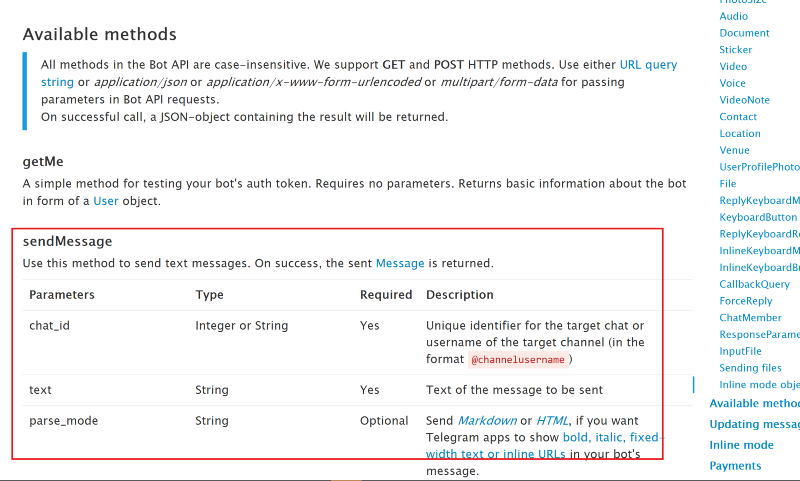The height and width of the screenshot is (481, 800).
Task: Go to Audio in sidebar
Action: point(734,16)
